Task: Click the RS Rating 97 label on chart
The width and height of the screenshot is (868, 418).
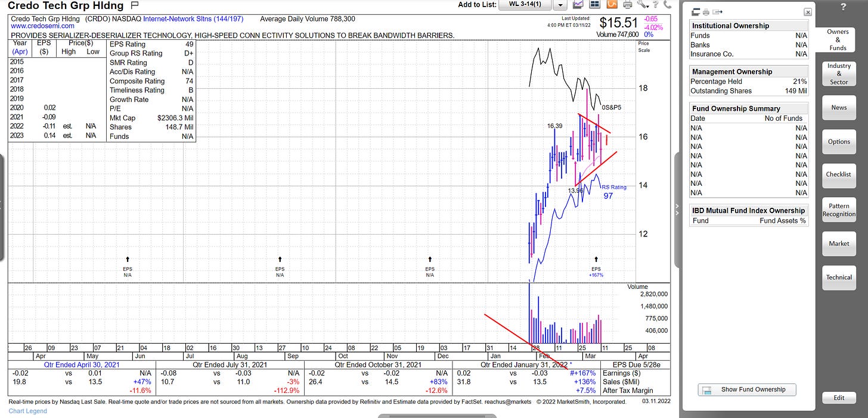Action: (614, 191)
